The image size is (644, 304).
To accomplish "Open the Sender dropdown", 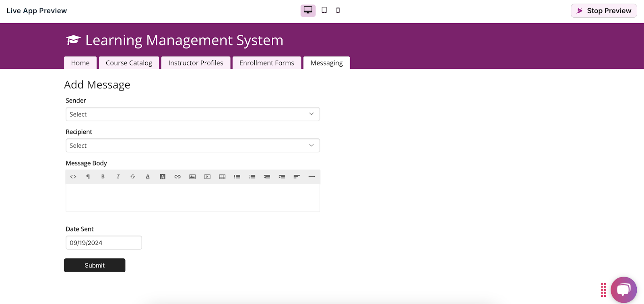I will coord(192,114).
